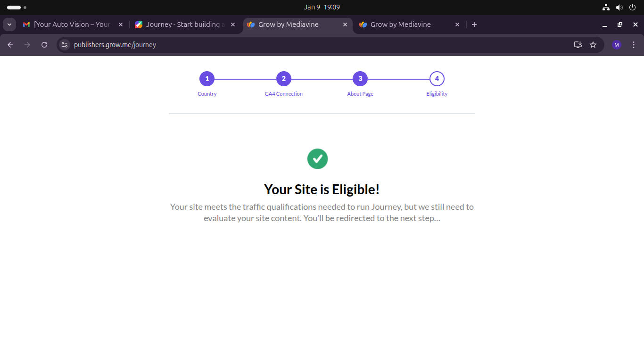
Task: Switch to the Your Auto Vision Gmail tab
Action: tap(72, 25)
